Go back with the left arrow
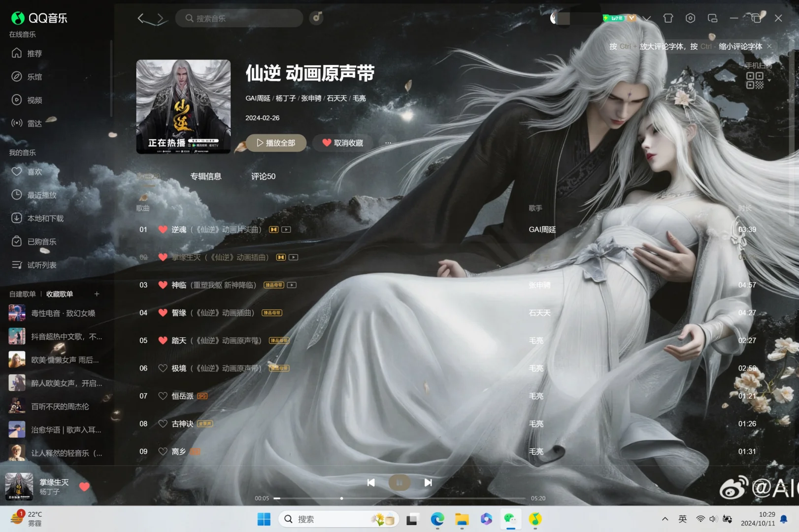799x532 pixels. pyautogui.click(x=141, y=19)
